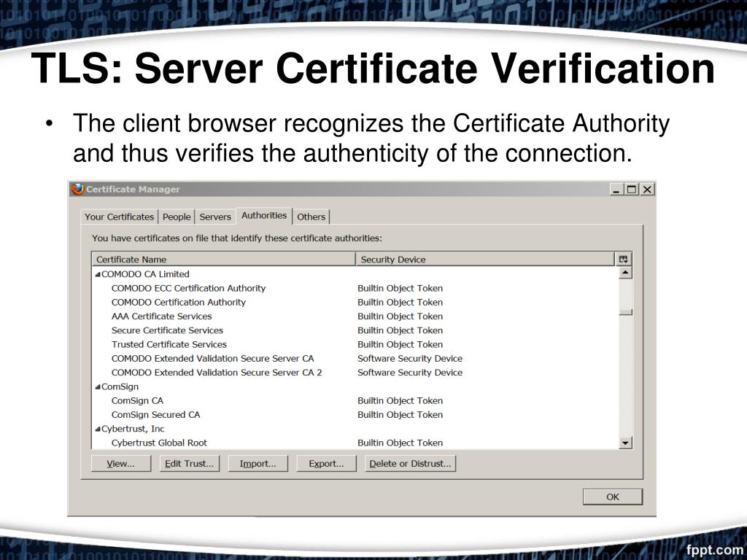This screenshot has height=560, width=747.
Task: Collapse the ComSign group
Action: point(98,386)
